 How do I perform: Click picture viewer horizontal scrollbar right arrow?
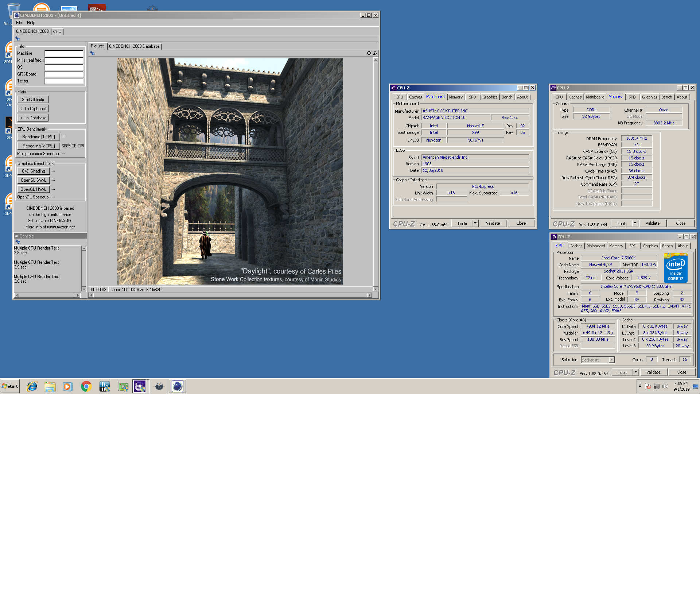click(370, 295)
